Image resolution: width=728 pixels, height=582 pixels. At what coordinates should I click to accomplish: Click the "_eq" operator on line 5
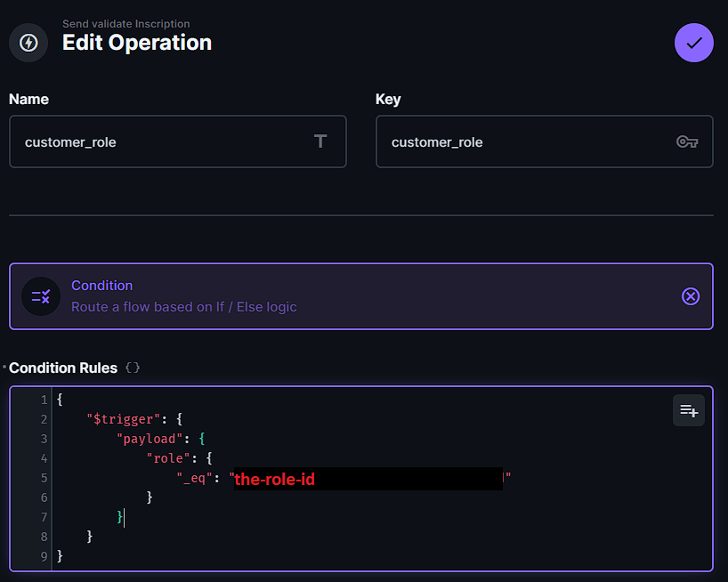click(x=194, y=479)
